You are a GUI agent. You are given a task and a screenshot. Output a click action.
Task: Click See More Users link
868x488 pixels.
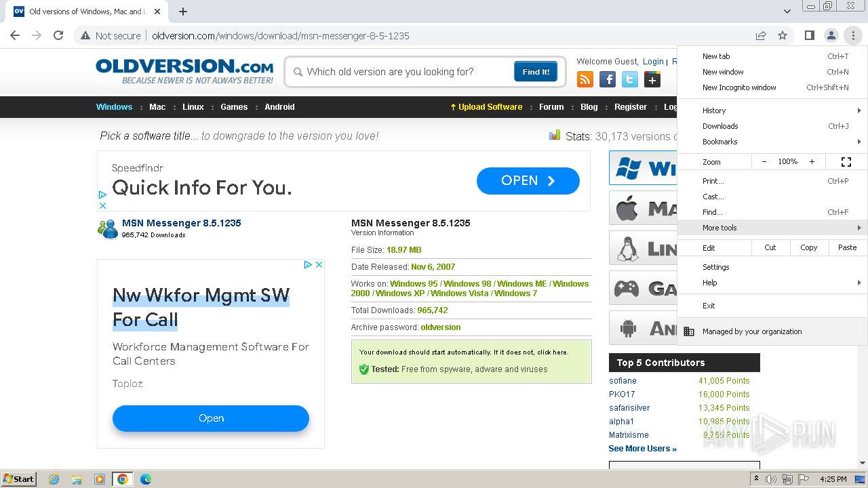pos(642,449)
